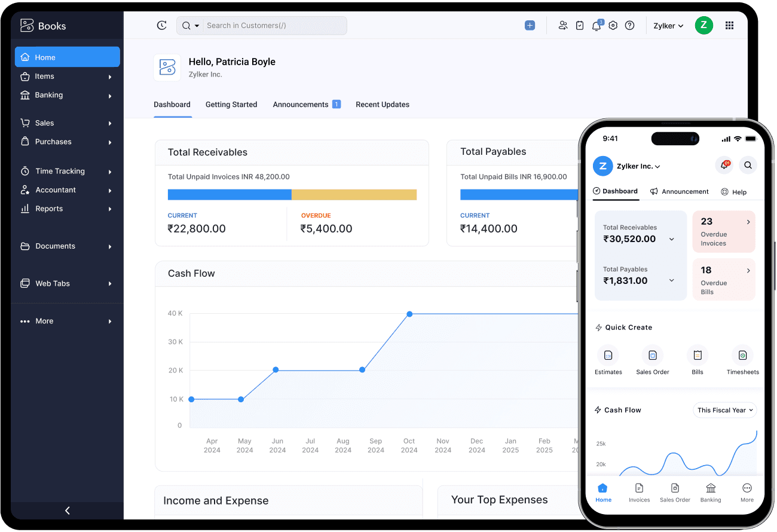The width and height of the screenshot is (777, 532).
Task: Expand the More submenu arrow in sidebar
Action: (110, 322)
